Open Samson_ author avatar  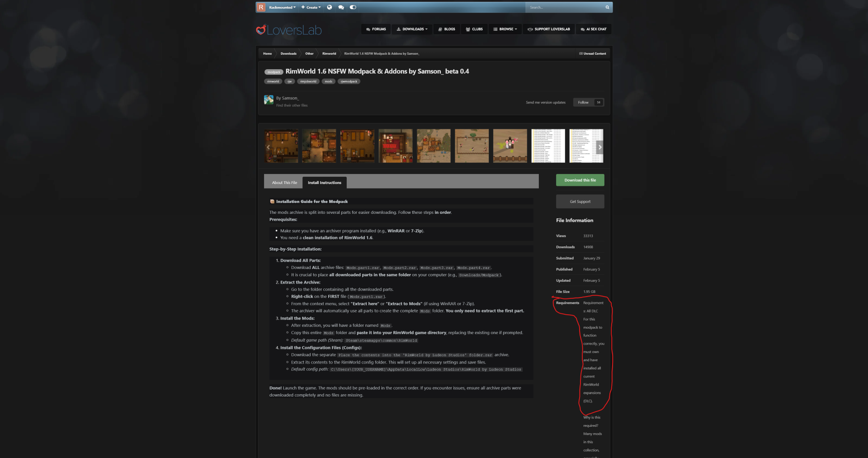coord(269,99)
